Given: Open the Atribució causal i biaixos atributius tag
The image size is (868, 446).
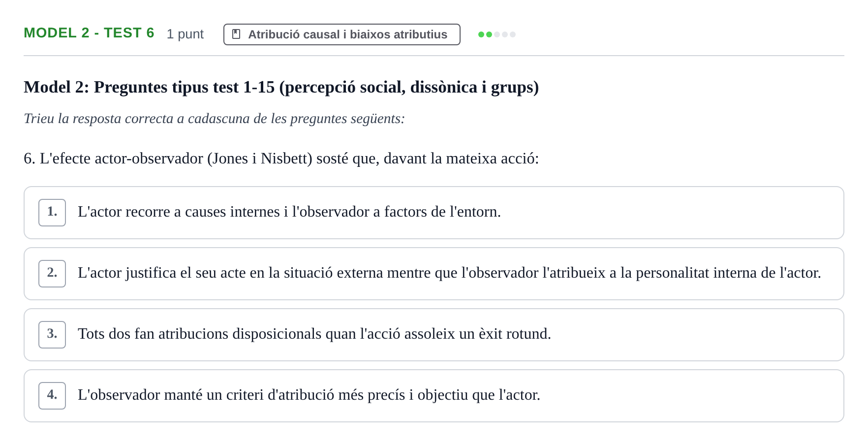Looking at the screenshot, I should (341, 34).
